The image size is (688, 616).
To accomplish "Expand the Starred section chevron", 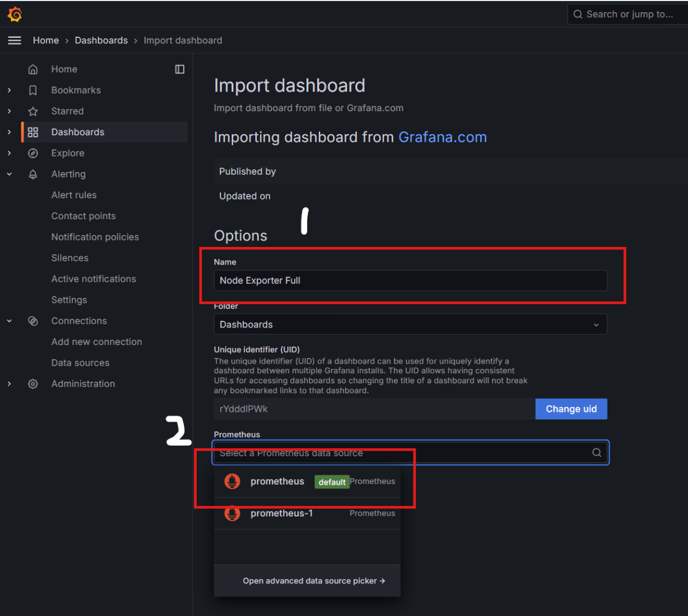I will click(x=9, y=111).
